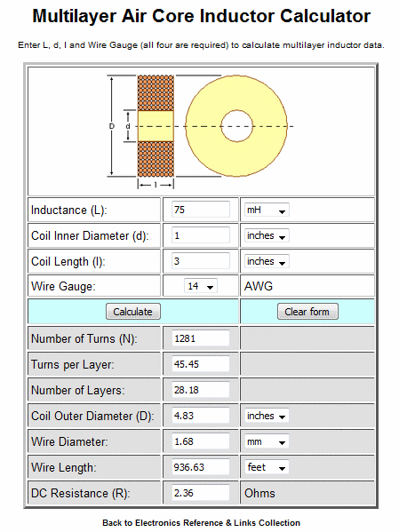Click the Wire Length output field
Screen dimensions: 399x532
pyautogui.click(x=200, y=467)
